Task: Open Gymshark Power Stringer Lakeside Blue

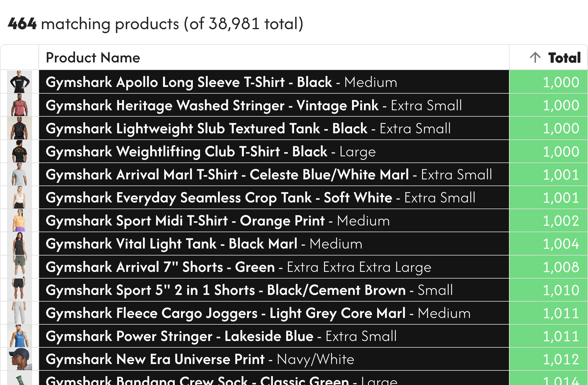Action: 221,336
